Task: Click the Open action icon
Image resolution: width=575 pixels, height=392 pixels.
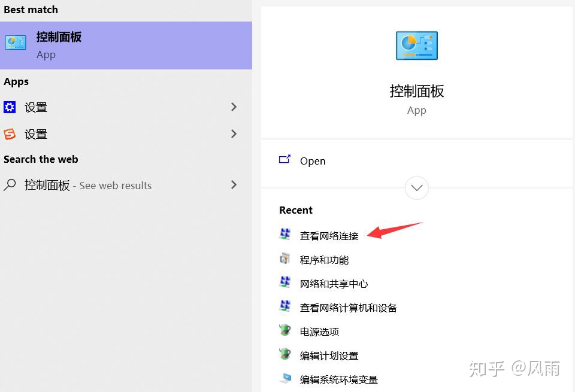Action: click(285, 160)
